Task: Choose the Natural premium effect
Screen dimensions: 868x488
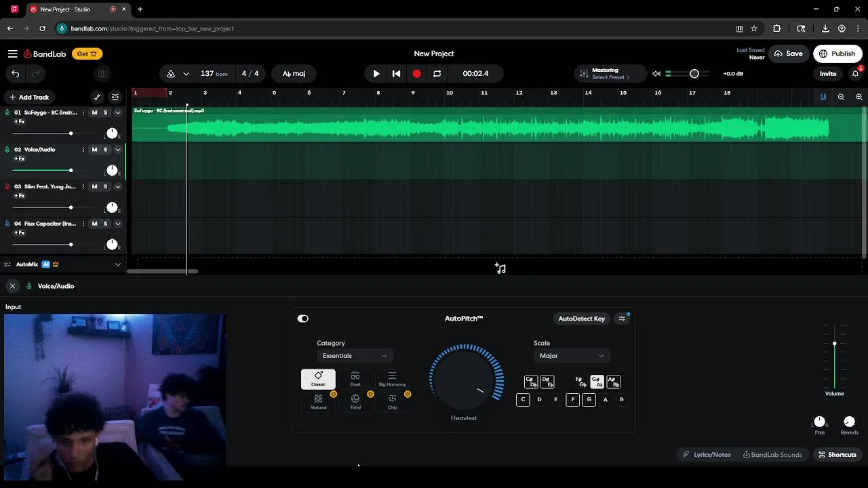Action: 318,401
